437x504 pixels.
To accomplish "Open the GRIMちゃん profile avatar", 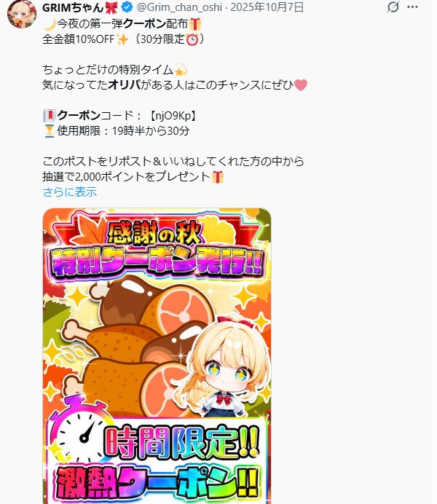I will click(x=21, y=14).
